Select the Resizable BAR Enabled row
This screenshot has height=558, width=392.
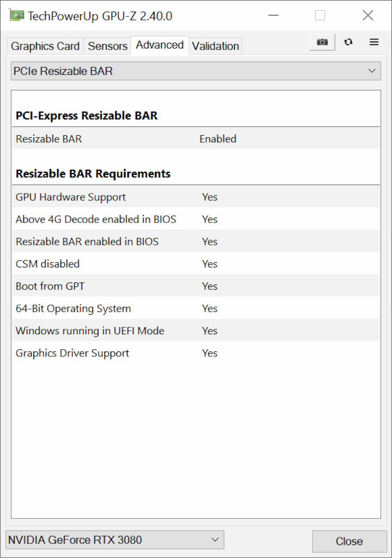196,139
